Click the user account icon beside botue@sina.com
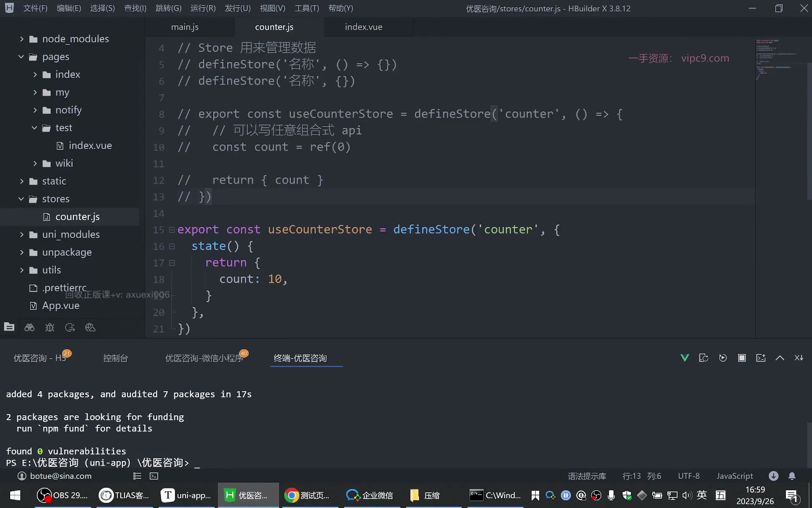 tap(22, 476)
